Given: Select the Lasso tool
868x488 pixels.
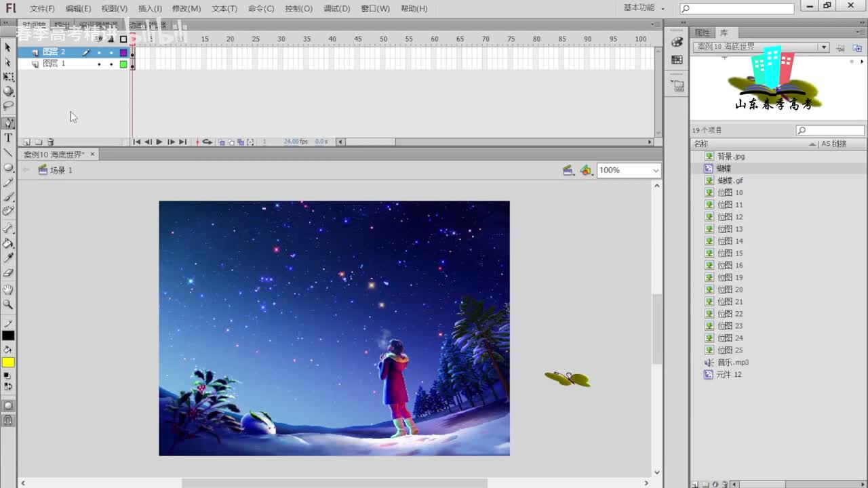Looking at the screenshot, I should (x=8, y=106).
